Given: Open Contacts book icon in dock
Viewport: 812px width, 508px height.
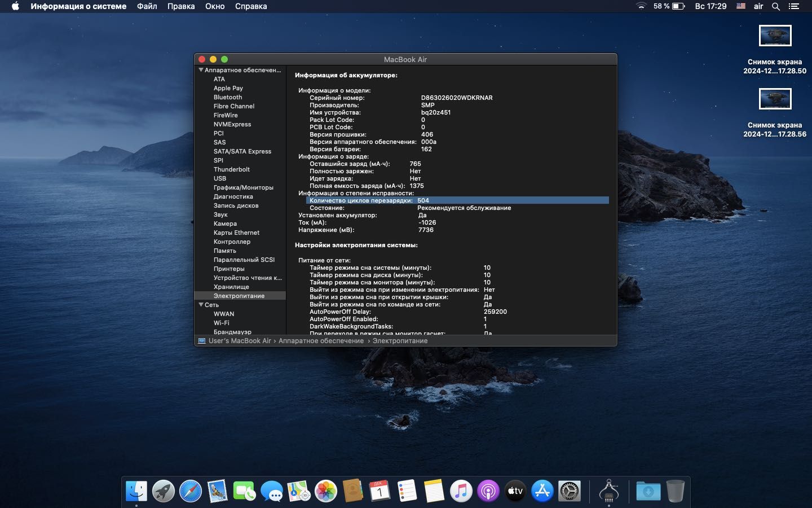Looking at the screenshot, I should 353,491.
